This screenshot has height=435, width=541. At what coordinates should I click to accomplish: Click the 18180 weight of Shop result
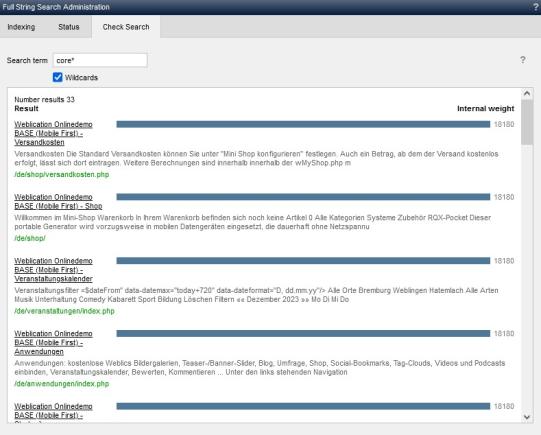pyautogui.click(x=504, y=197)
